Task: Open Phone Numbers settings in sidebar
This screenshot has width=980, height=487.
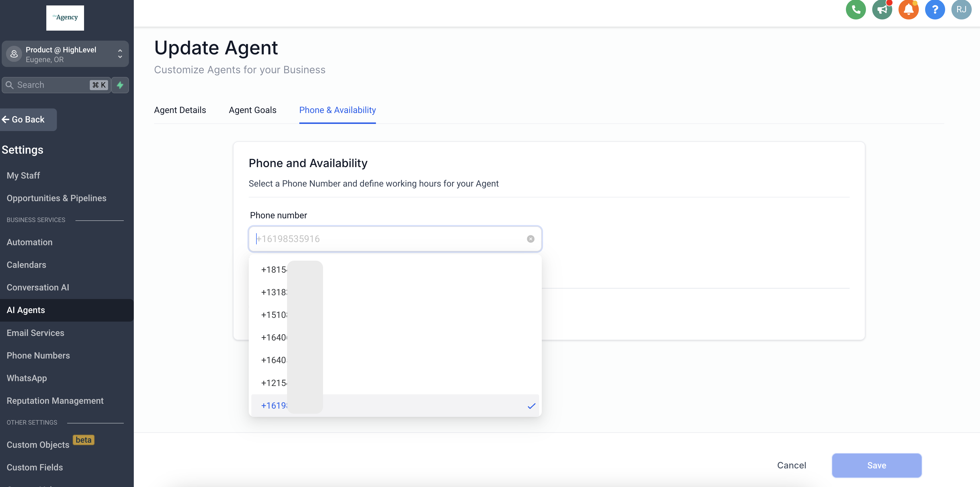Action: (x=38, y=355)
